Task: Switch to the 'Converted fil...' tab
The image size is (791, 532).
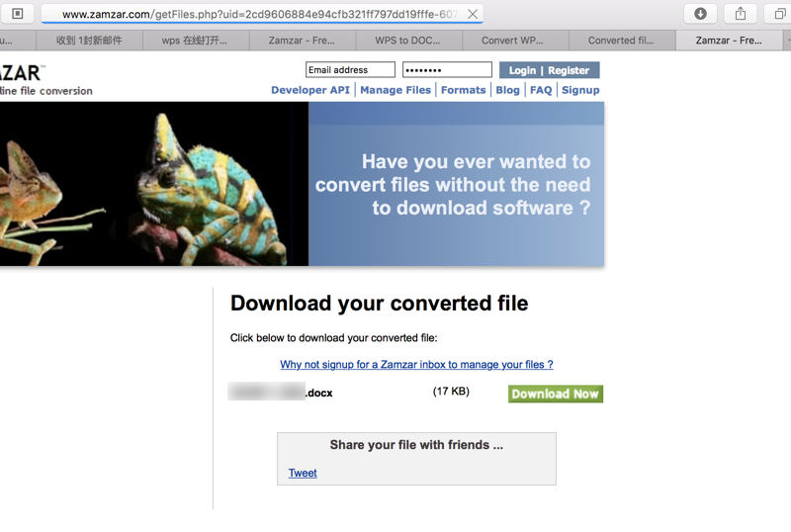Action: (622, 41)
